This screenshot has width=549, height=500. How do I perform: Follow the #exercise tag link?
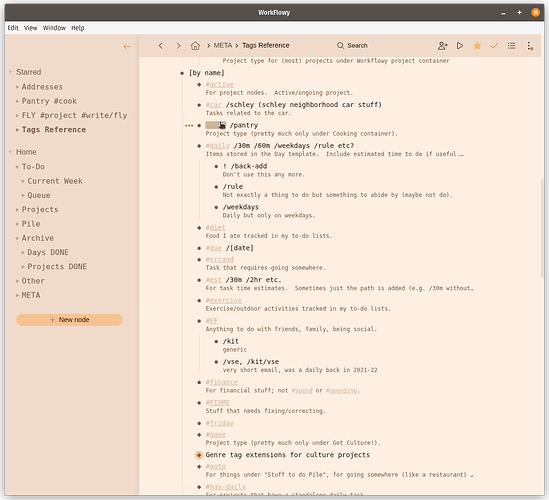(x=224, y=300)
